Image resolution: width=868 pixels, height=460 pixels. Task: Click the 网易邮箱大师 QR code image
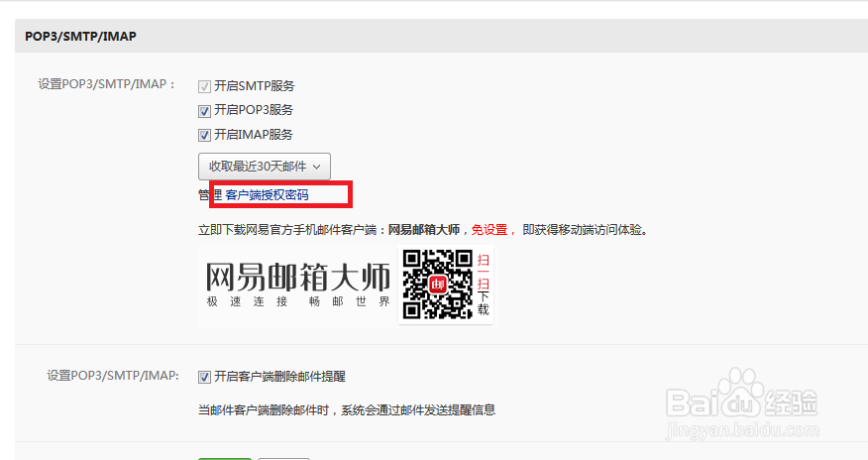pos(437,285)
